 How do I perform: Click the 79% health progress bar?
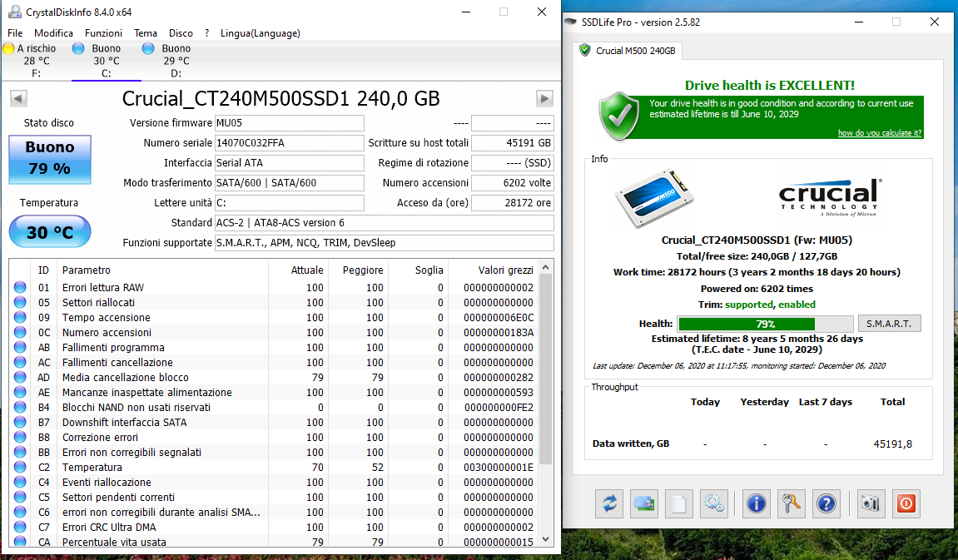point(765,324)
